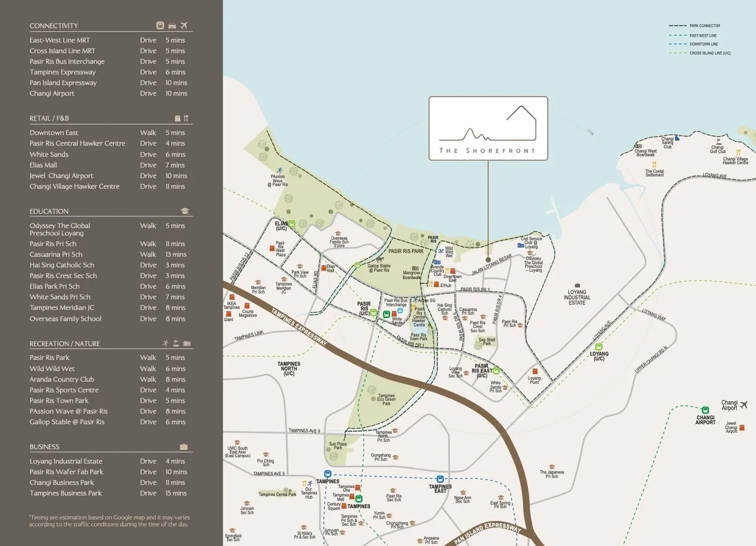Viewport: 756px width, 546px height.
Task: Click the Civil Service Club @ Loyang icon
Action: click(520, 245)
